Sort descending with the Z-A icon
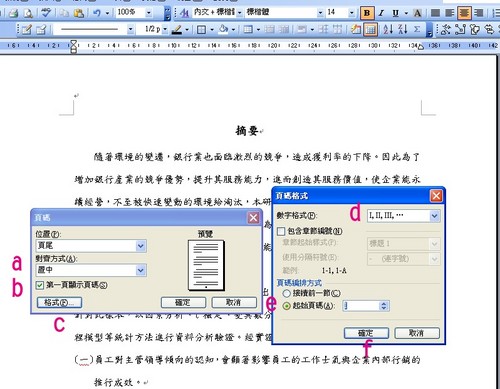500x389 pixels. pyautogui.click(x=403, y=30)
